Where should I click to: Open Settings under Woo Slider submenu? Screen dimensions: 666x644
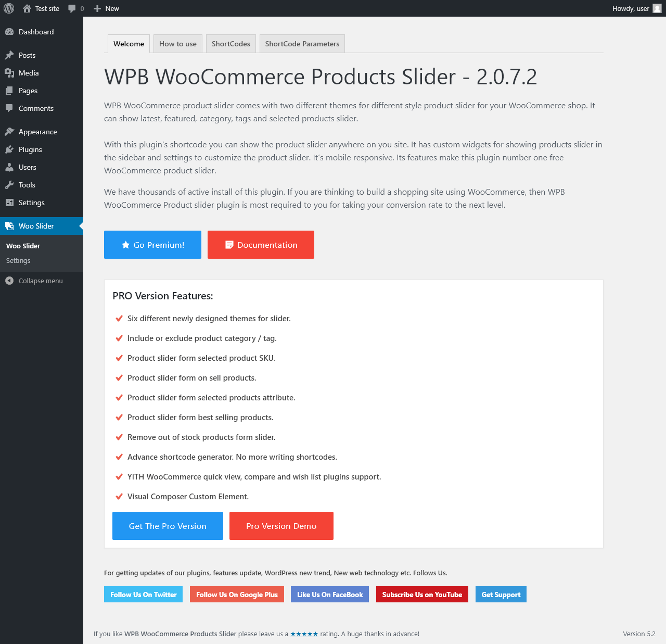tap(18, 260)
